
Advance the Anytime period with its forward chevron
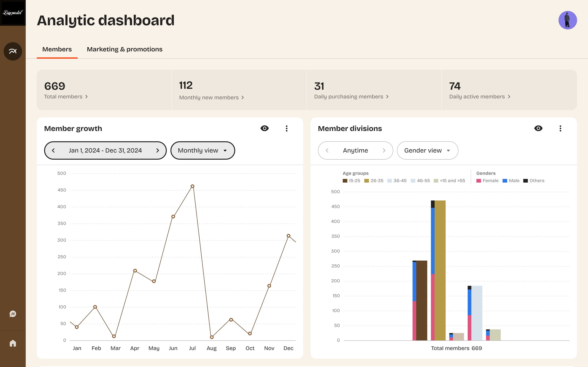tap(384, 150)
